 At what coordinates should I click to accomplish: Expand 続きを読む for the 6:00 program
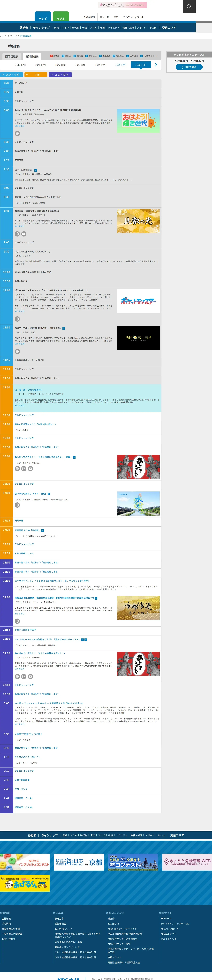click(19, 126)
